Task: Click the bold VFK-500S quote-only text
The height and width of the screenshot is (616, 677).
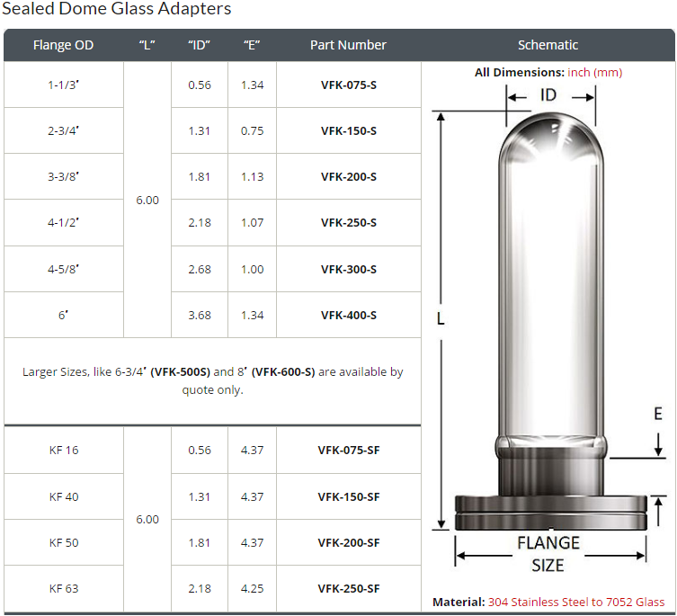Action: (x=180, y=371)
